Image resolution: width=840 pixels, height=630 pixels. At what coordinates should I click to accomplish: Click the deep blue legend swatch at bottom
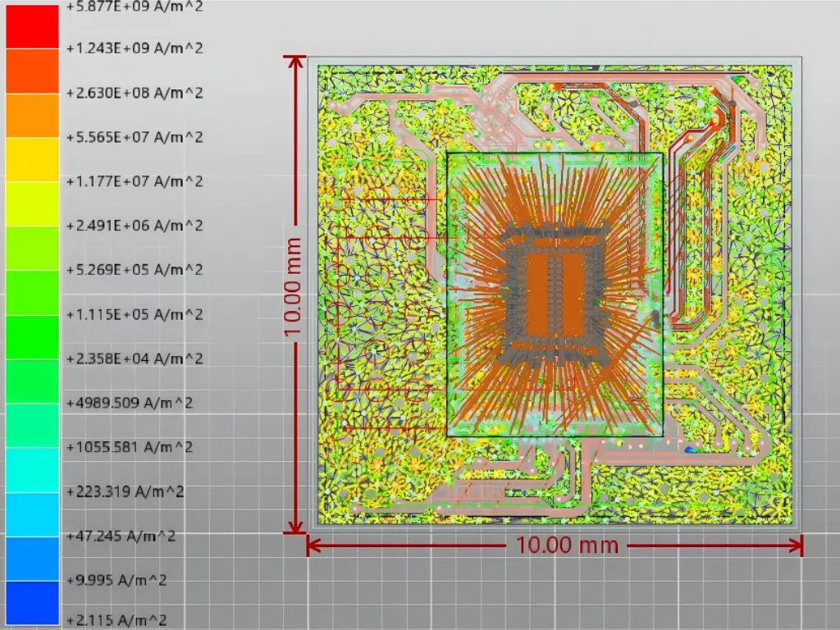32,603
